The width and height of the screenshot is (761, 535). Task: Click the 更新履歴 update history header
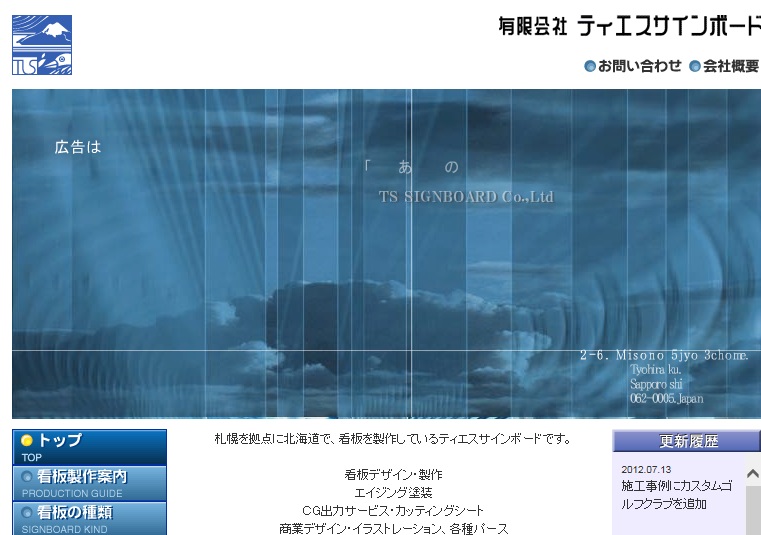pos(686,441)
